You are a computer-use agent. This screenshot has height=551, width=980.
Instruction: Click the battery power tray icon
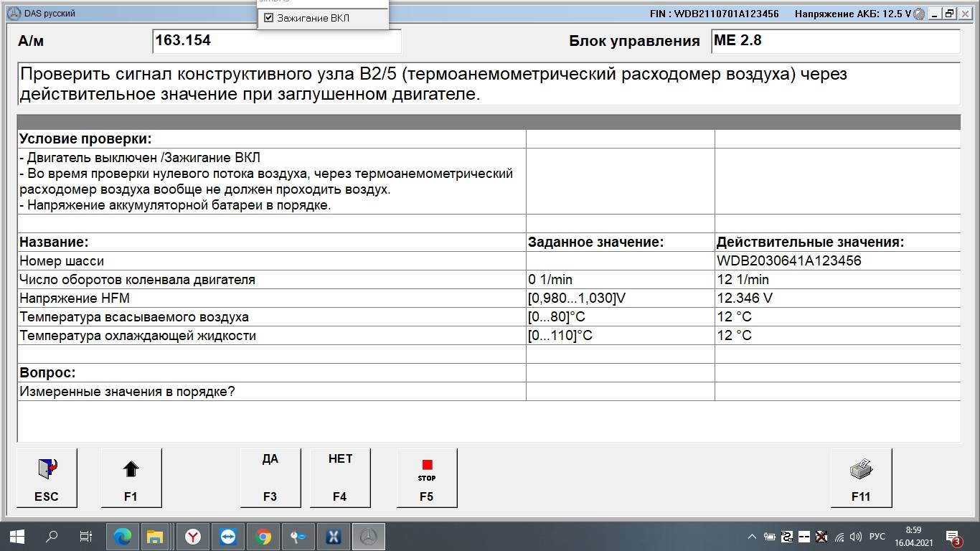(769, 536)
